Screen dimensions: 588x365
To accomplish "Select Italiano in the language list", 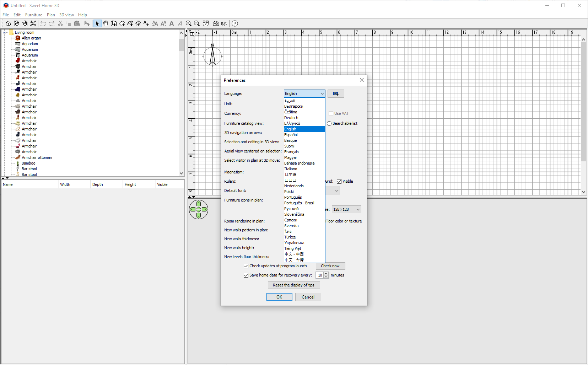I will point(304,169).
